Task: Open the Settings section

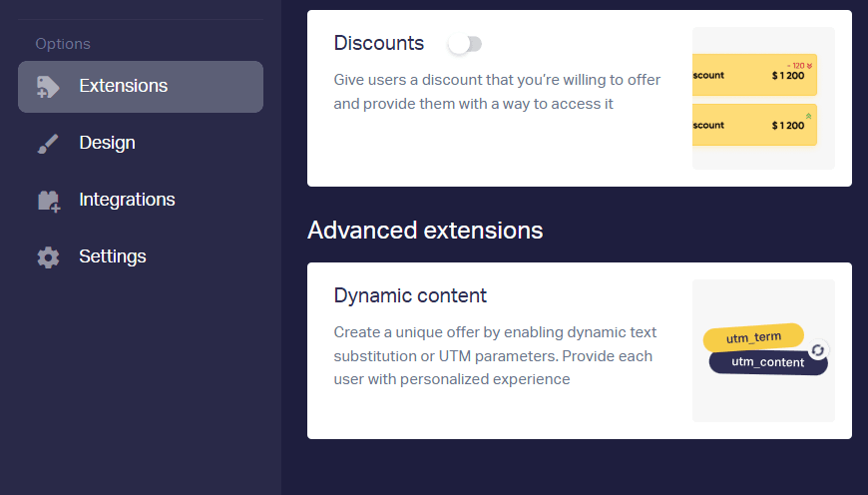Action: point(141,256)
